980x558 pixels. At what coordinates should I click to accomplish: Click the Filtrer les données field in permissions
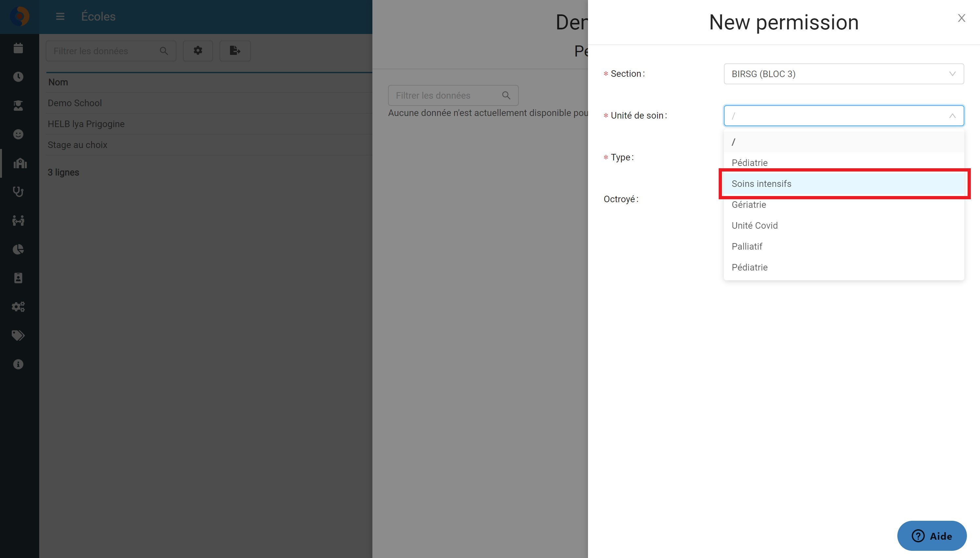453,95
